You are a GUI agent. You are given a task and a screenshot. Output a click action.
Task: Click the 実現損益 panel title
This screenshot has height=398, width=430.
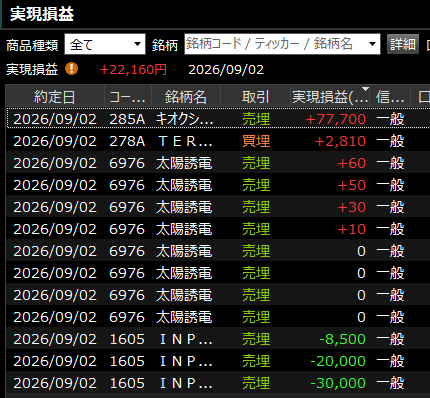coord(42,14)
